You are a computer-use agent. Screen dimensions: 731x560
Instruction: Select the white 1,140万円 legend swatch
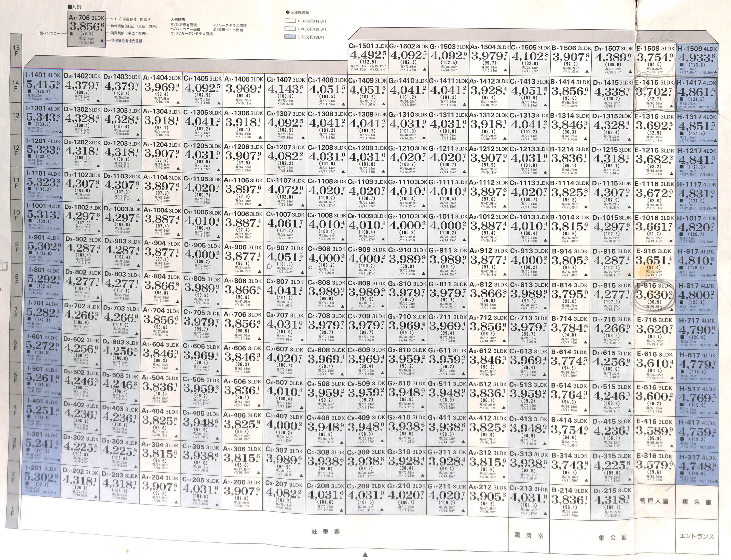(290, 21)
